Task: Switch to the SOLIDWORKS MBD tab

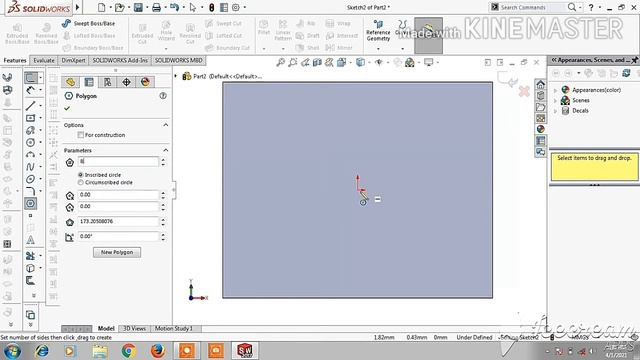Action: pyautogui.click(x=178, y=60)
